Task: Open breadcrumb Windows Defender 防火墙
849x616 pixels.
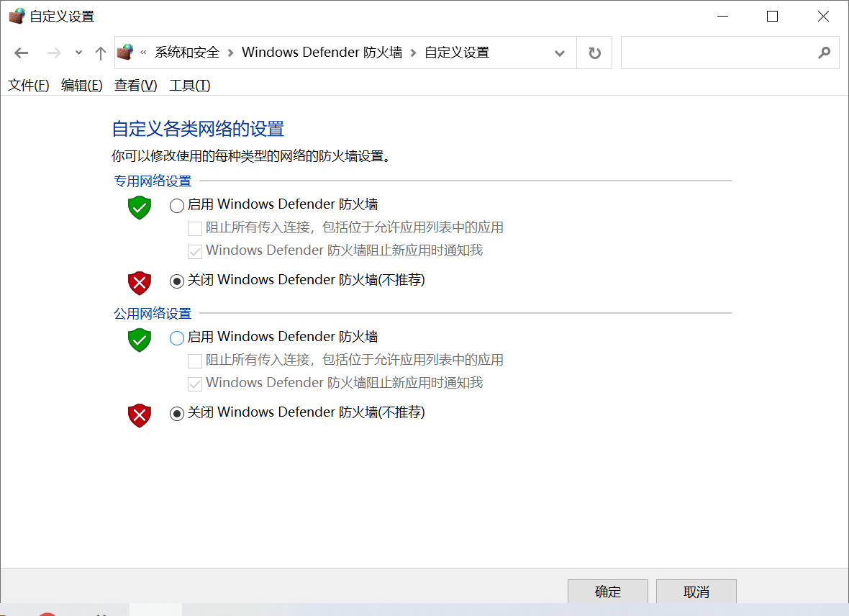Action: (x=322, y=53)
